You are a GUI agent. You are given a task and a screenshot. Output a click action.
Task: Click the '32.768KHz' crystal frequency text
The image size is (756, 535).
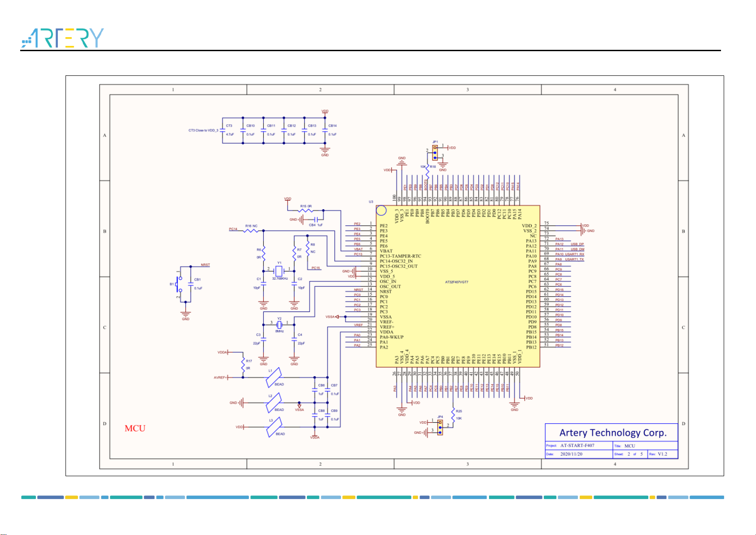tap(280, 278)
